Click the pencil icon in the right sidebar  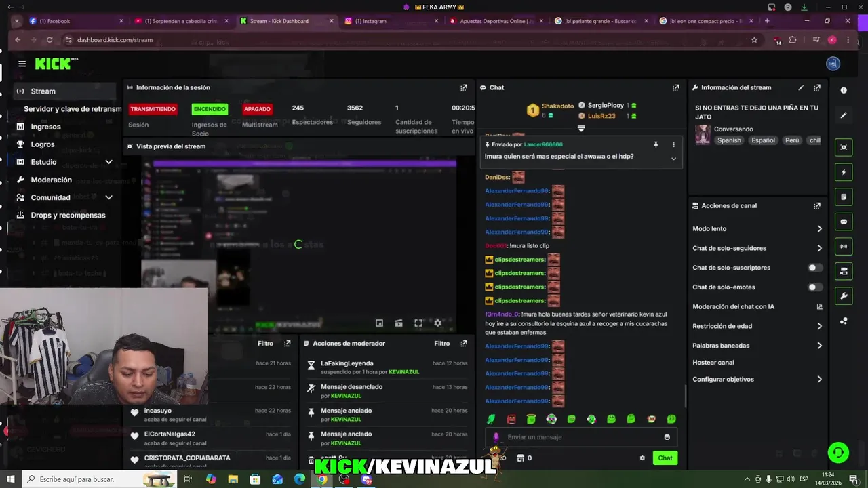[x=844, y=115]
